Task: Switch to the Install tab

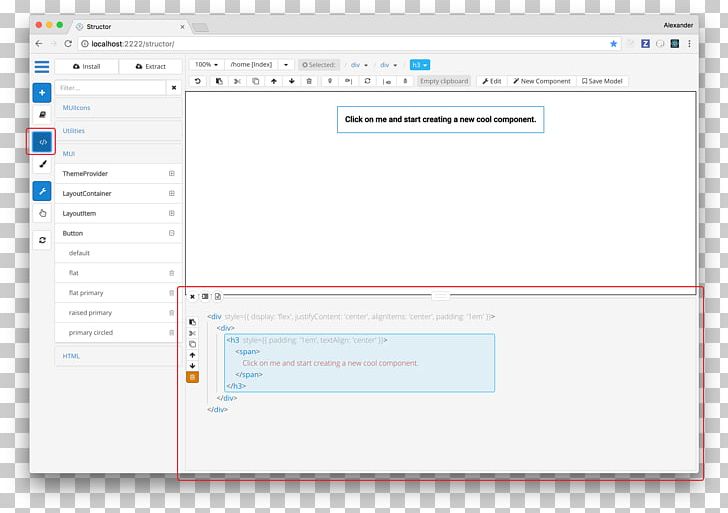Action: click(x=86, y=66)
